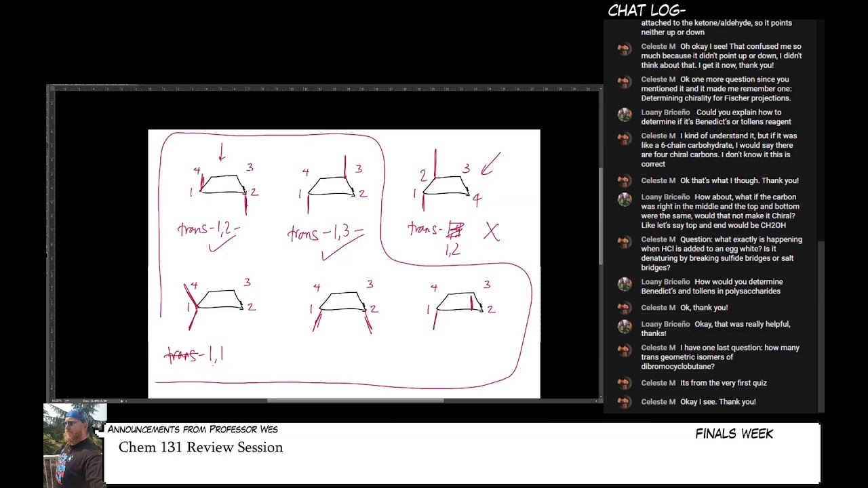The image size is (868, 488).
Task: Click the professor's webcam thumbnail
Action: pos(75,445)
